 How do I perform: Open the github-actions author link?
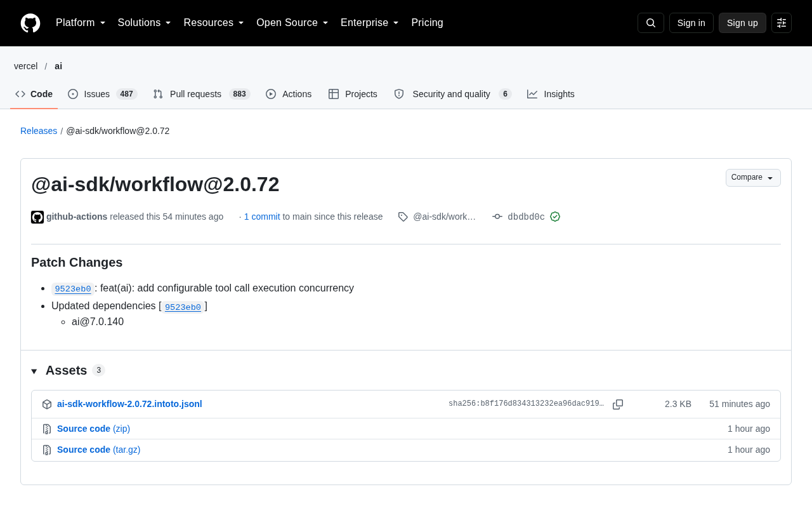[77, 217]
